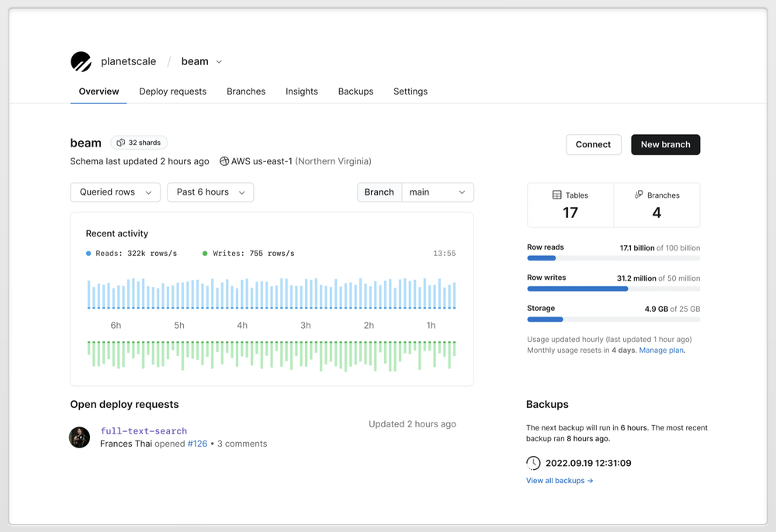Click the Connect button
The width and height of the screenshot is (776, 532).
click(593, 145)
